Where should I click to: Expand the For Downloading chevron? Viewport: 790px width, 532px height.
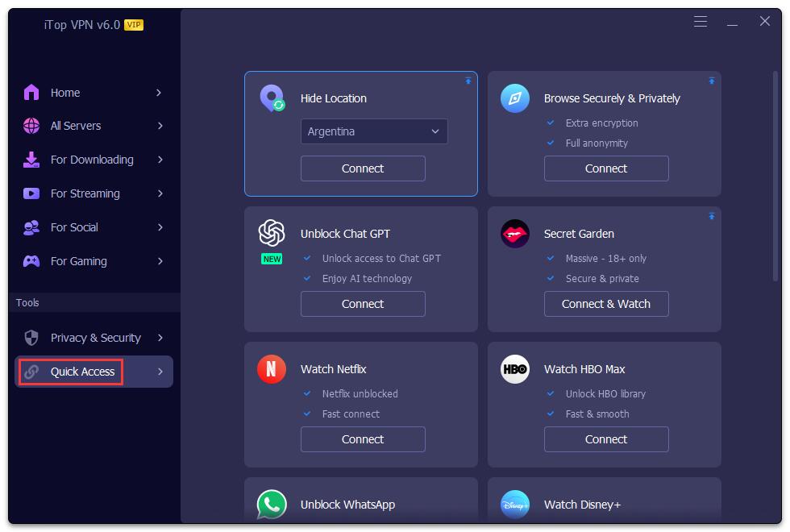point(160,160)
